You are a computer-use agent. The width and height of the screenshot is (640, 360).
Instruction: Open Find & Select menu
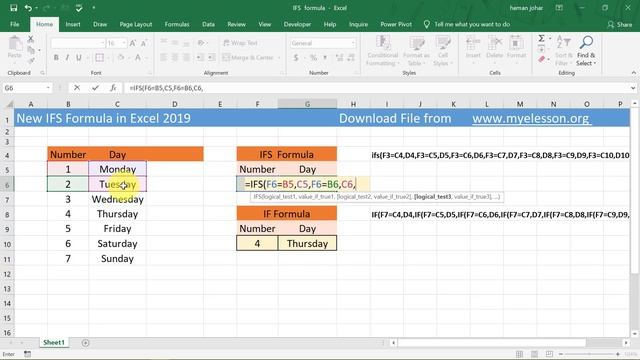tap(586, 51)
